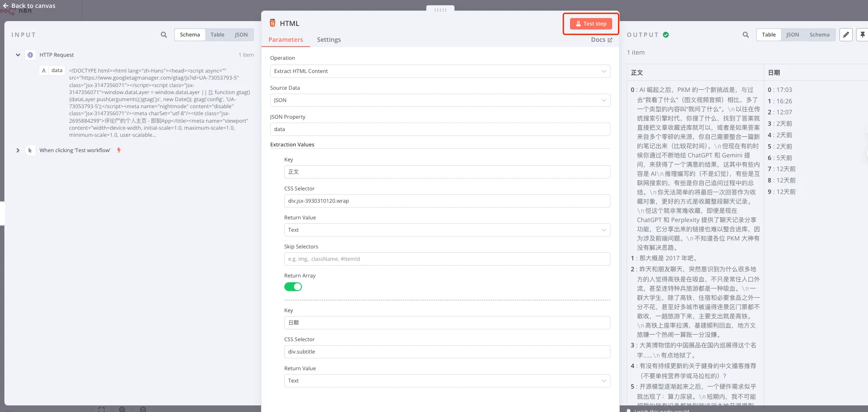Select Table view in OUTPUT panel
This screenshot has height=412, width=868.
coord(769,35)
